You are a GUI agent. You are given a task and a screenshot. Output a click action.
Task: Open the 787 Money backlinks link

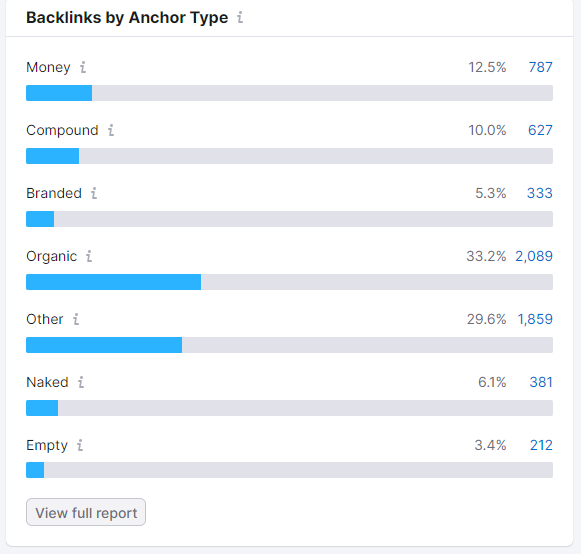click(x=540, y=67)
